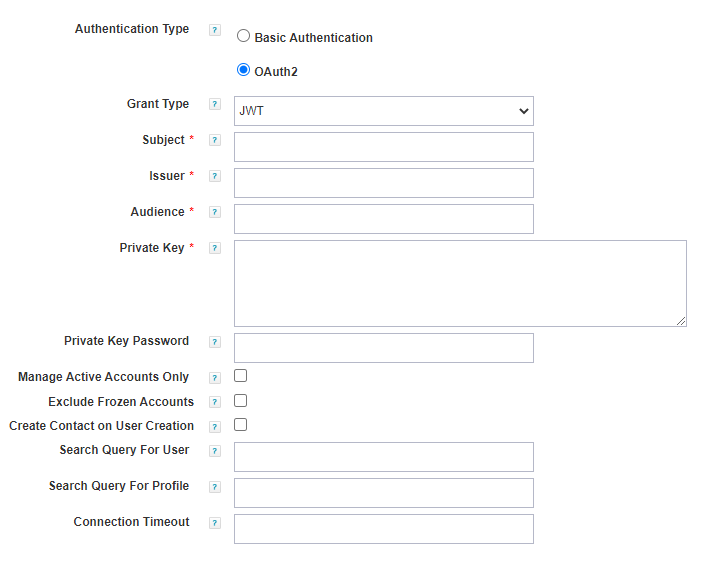Screen dimensions: 703x563
Task: Select the Search Query For Profile field
Action: click(x=384, y=493)
